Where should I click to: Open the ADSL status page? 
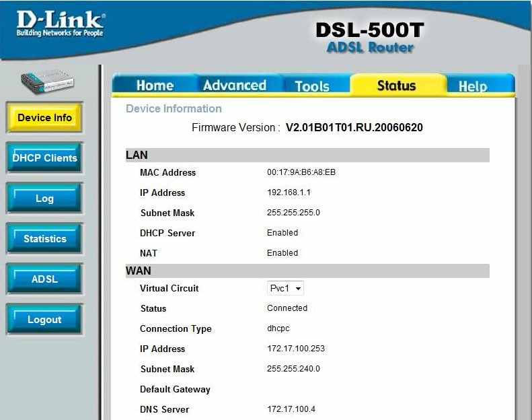pyautogui.click(x=44, y=279)
